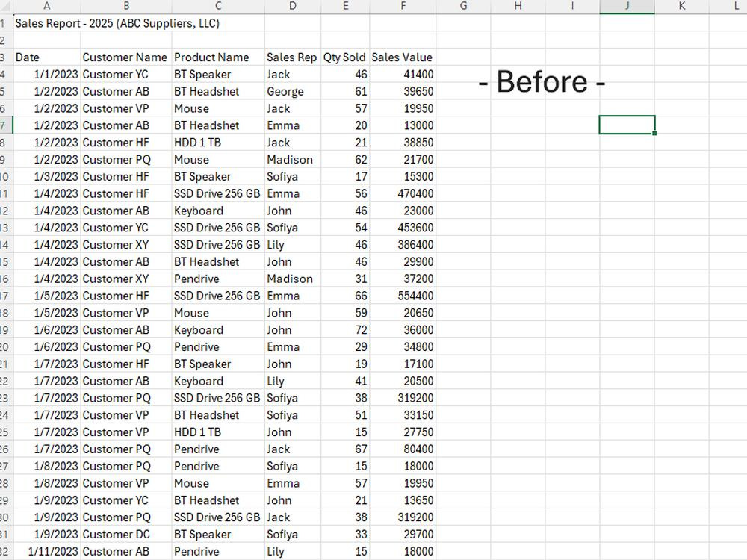Select column J header
Screen dimensions: 747x560
click(627, 6)
